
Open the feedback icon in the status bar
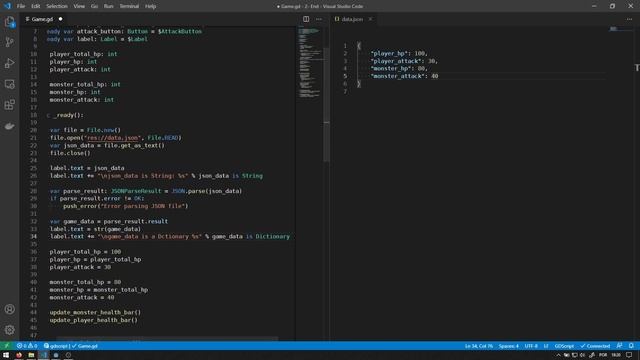[x=619, y=346]
